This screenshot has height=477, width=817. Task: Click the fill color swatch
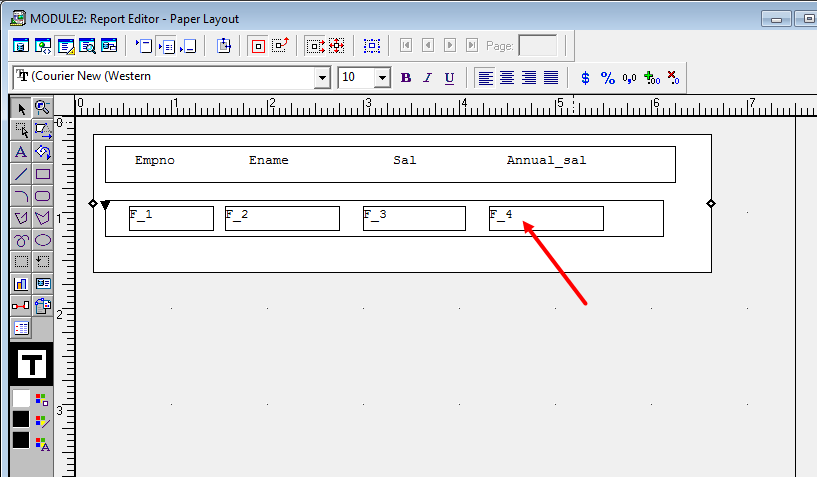point(21,398)
